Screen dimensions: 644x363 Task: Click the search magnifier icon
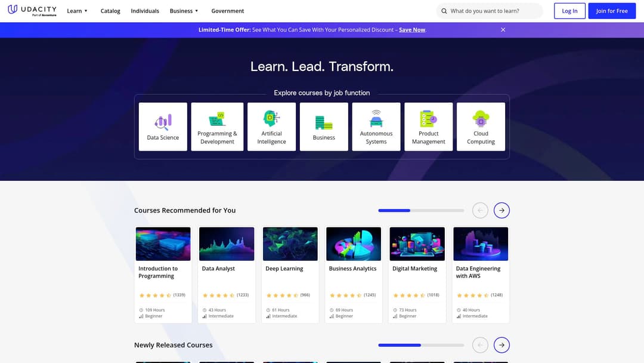(444, 11)
